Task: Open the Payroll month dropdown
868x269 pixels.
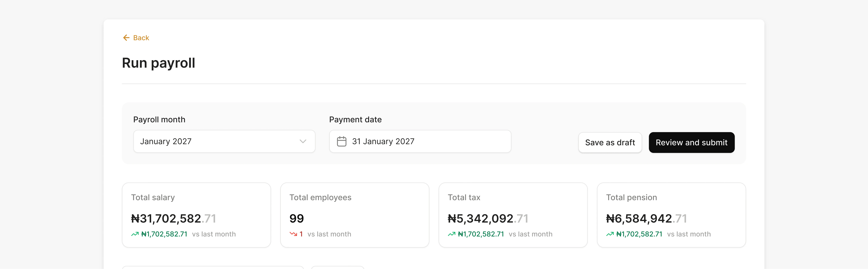Action: (224, 141)
